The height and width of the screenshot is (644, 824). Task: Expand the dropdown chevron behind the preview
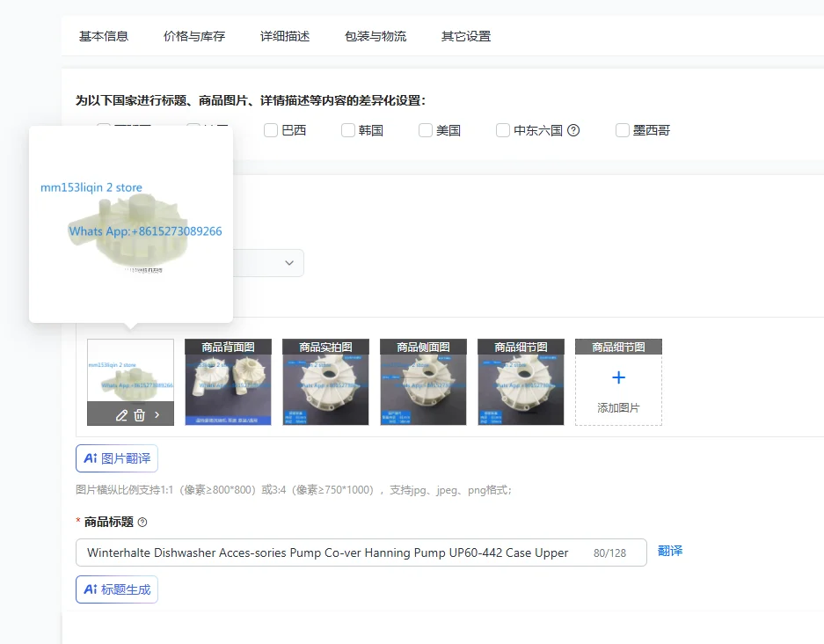[289, 263]
